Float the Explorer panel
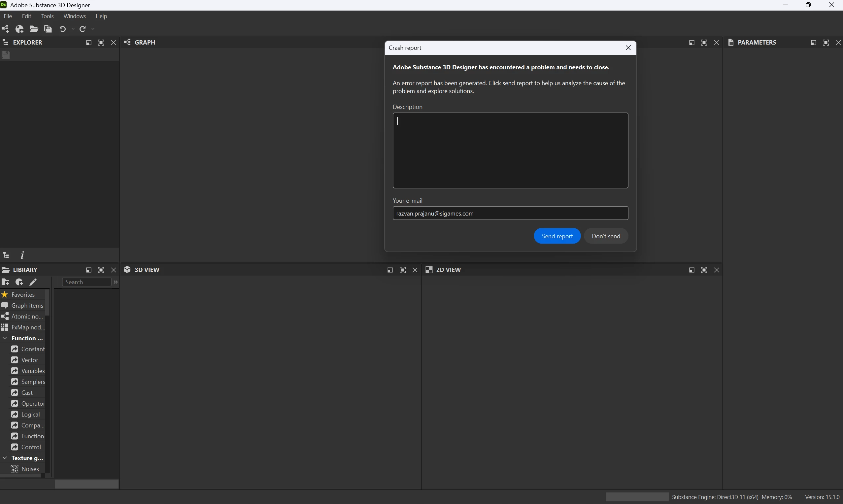 [x=89, y=43]
